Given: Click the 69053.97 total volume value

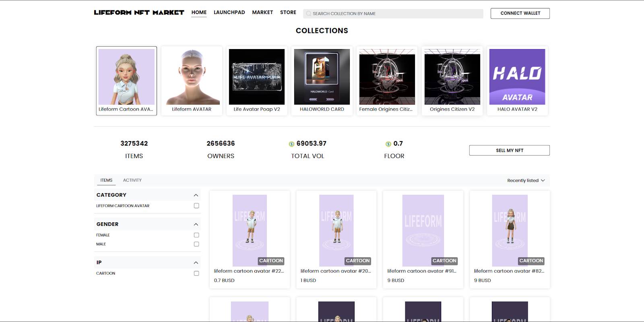Looking at the screenshot, I should (x=312, y=144).
